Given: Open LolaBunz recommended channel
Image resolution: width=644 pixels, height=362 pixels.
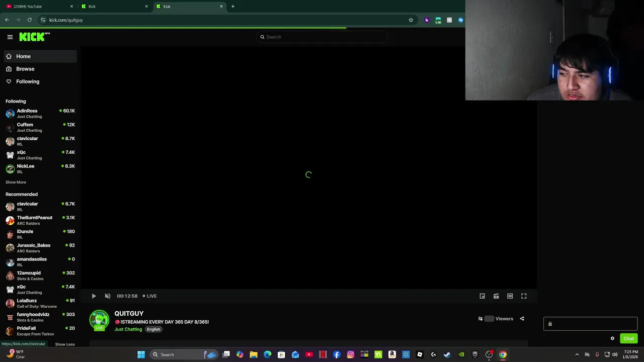Looking at the screenshot, I should click(x=40, y=303).
